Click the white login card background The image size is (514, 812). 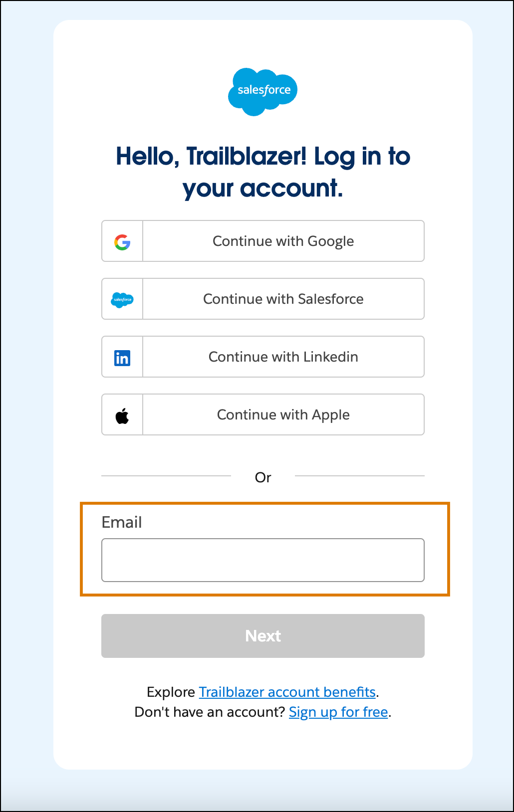click(263, 748)
